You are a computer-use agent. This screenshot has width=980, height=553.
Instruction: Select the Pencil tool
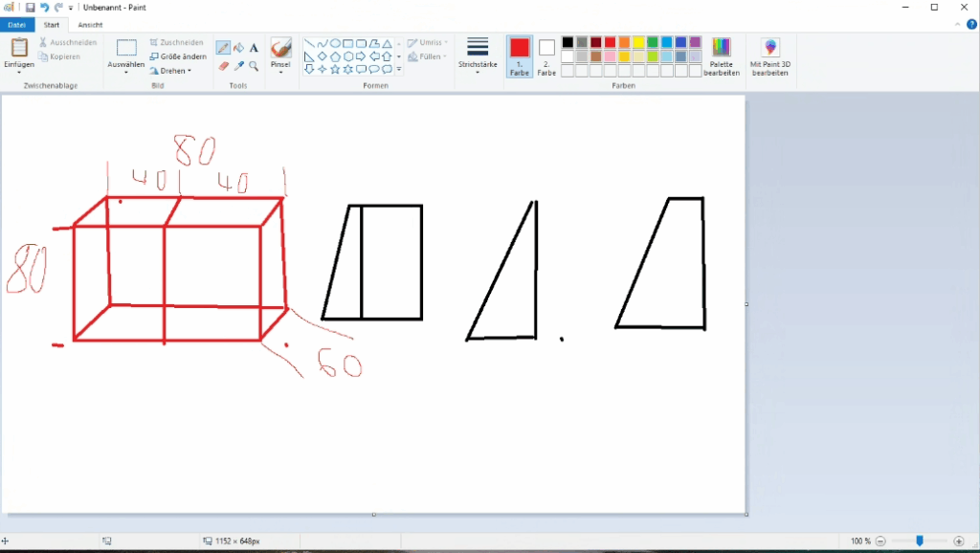[223, 48]
